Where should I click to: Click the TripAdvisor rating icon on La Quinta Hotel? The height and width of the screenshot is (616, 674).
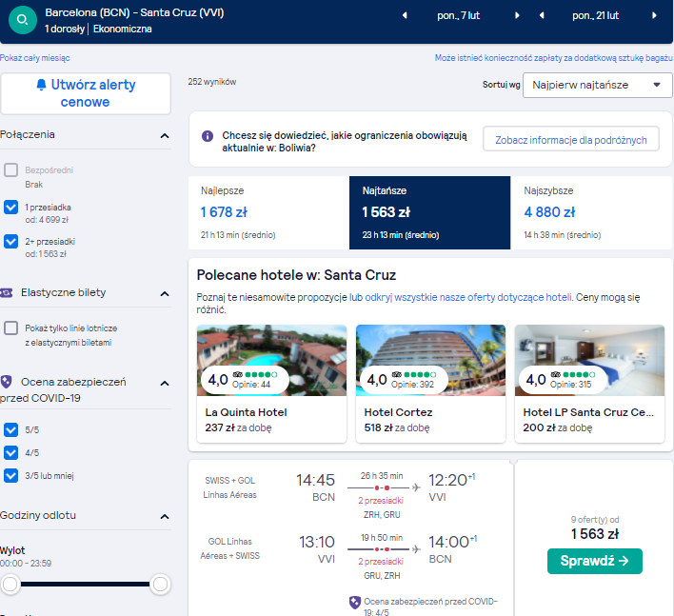click(237, 374)
